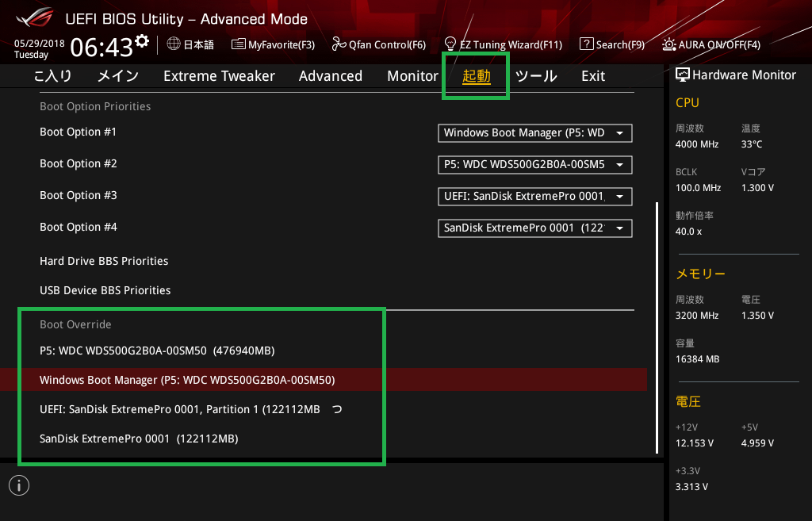Boot from SanDisk ExtremePro 0001 (122112MB)
812x521 pixels.
(x=139, y=439)
